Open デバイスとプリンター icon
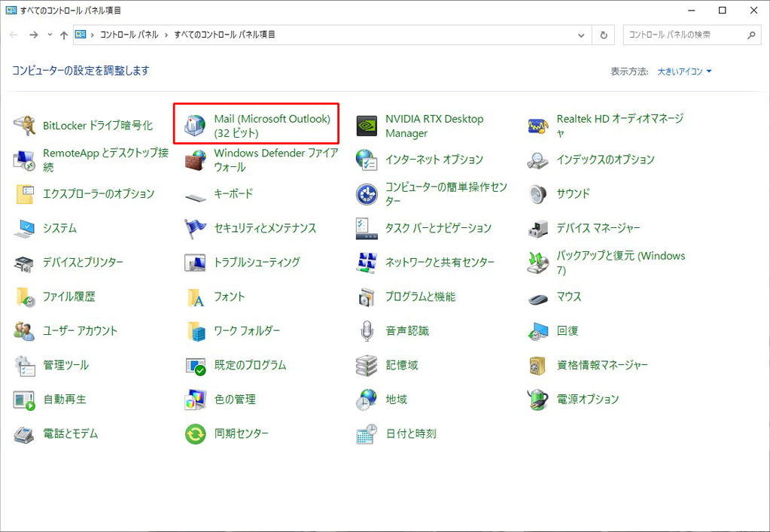The height and width of the screenshot is (532, 770). pos(24,263)
